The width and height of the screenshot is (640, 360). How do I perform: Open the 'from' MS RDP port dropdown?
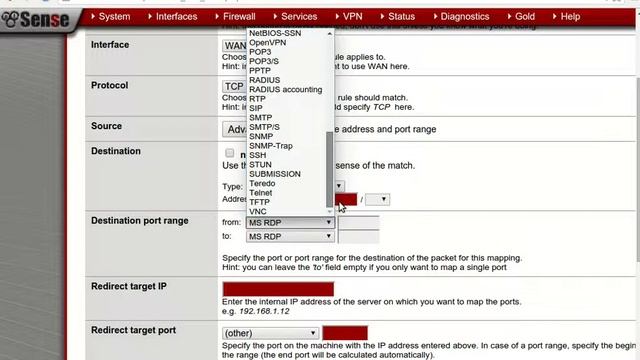[290, 223]
